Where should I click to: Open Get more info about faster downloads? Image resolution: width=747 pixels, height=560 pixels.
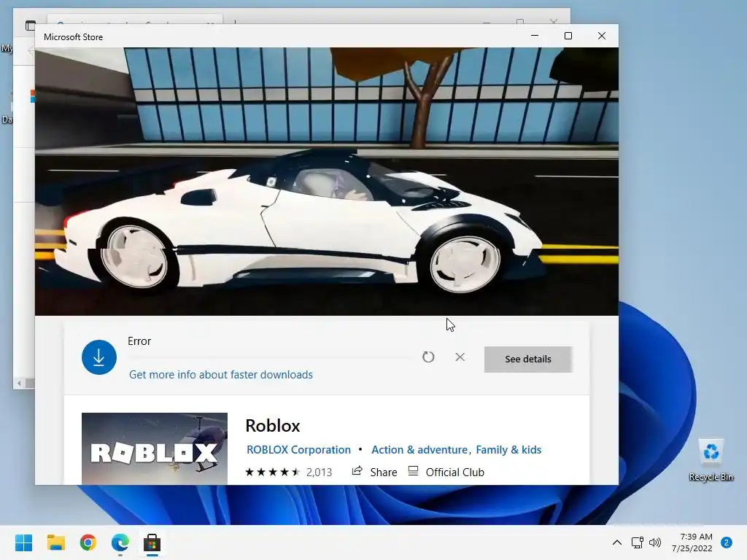[221, 375]
